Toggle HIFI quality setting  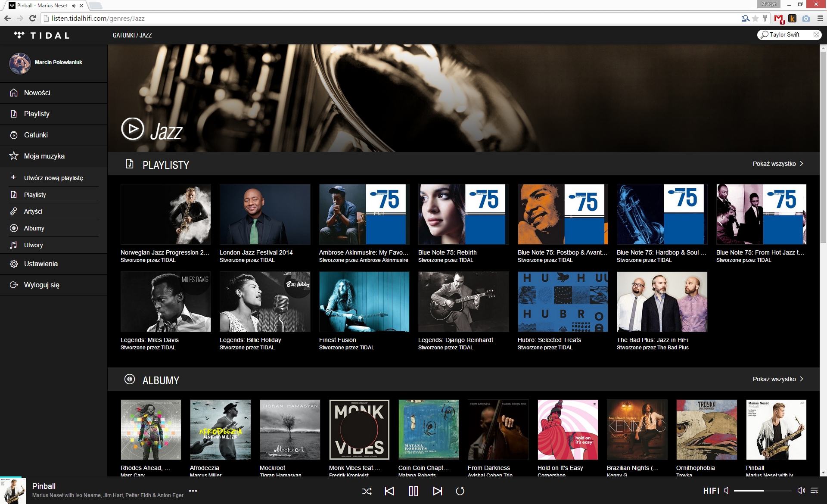711,491
